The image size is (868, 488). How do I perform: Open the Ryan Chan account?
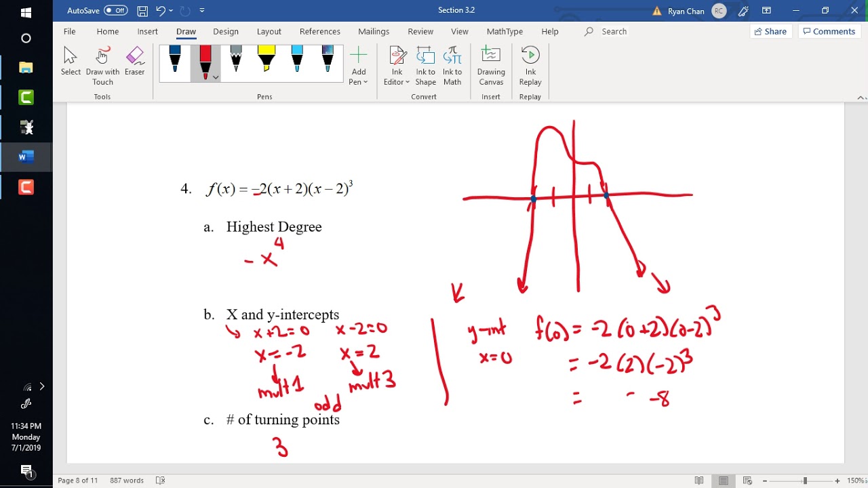point(697,11)
